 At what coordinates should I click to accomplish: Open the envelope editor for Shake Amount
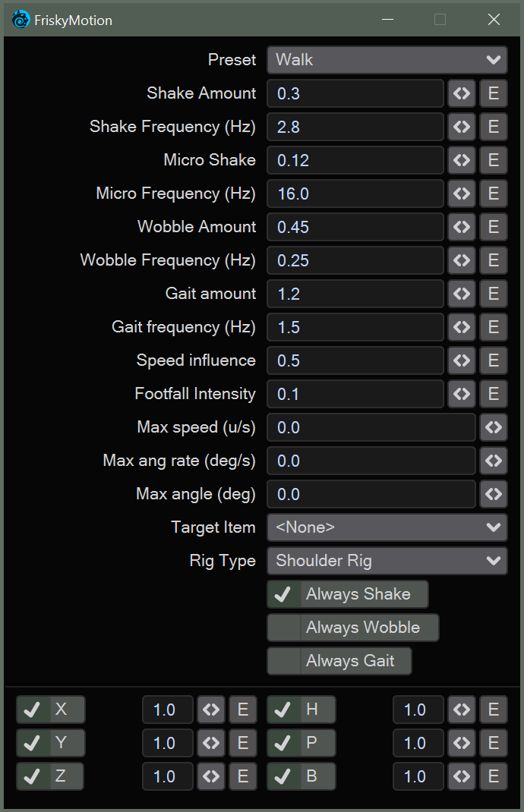tap(494, 93)
